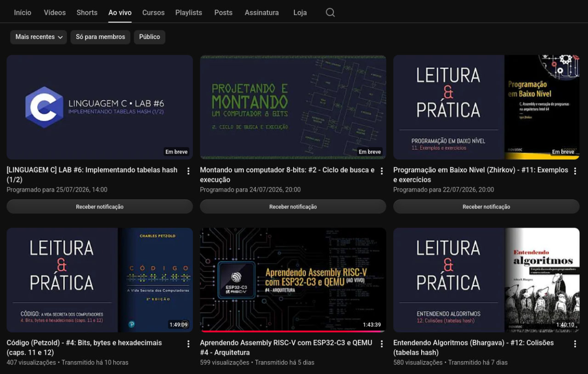The image size is (588, 374).
Task: Filter by Público videos
Action: pyautogui.click(x=149, y=37)
